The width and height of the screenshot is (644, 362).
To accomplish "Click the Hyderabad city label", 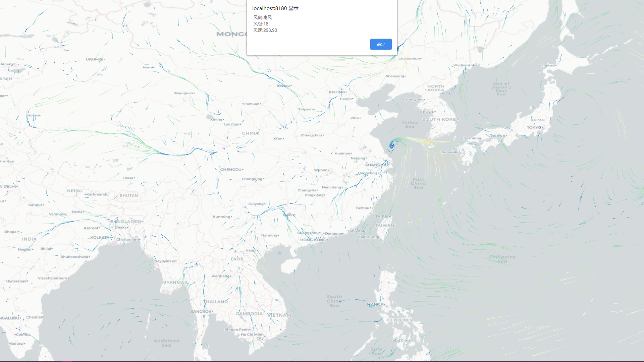I will [17, 281].
